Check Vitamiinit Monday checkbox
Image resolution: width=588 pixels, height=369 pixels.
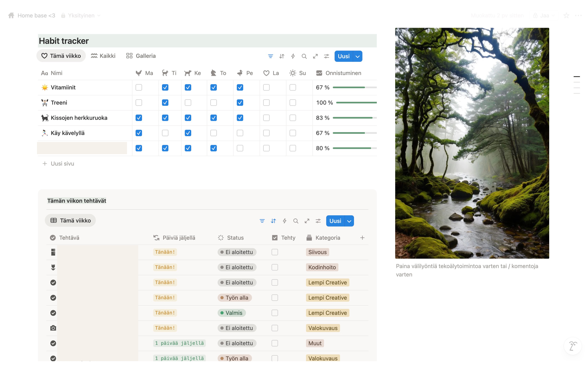coord(139,87)
